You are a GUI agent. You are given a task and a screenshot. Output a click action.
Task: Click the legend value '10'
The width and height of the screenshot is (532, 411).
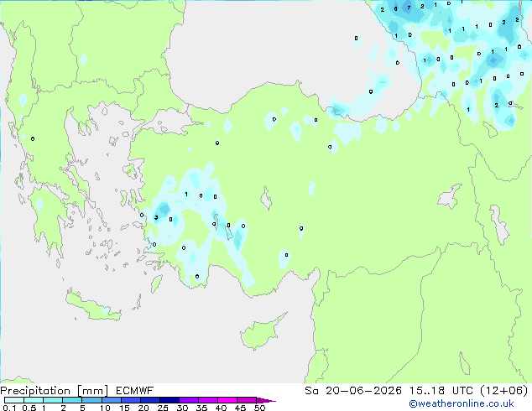click(105, 408)
